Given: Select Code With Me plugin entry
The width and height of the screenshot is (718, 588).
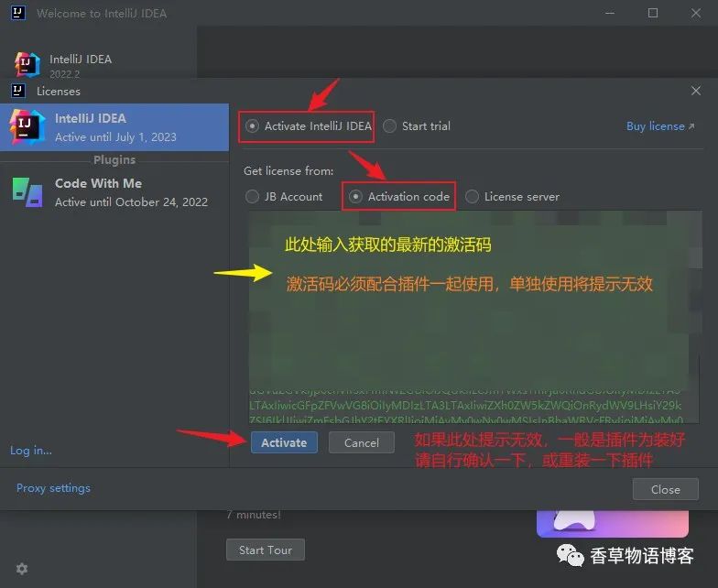Looking at the screenshot, I should [114, 192].
